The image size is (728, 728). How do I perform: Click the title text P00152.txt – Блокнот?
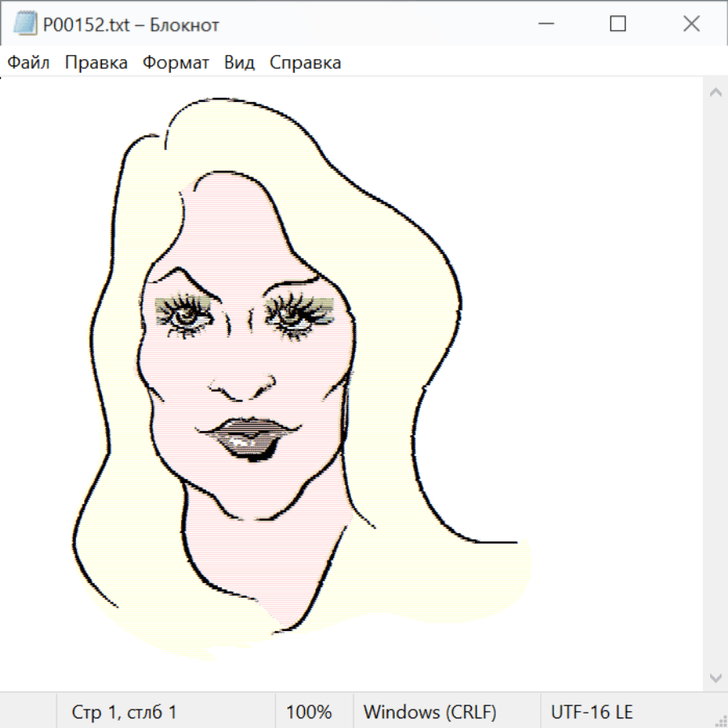pyautogui.click(x=131, y=25)
